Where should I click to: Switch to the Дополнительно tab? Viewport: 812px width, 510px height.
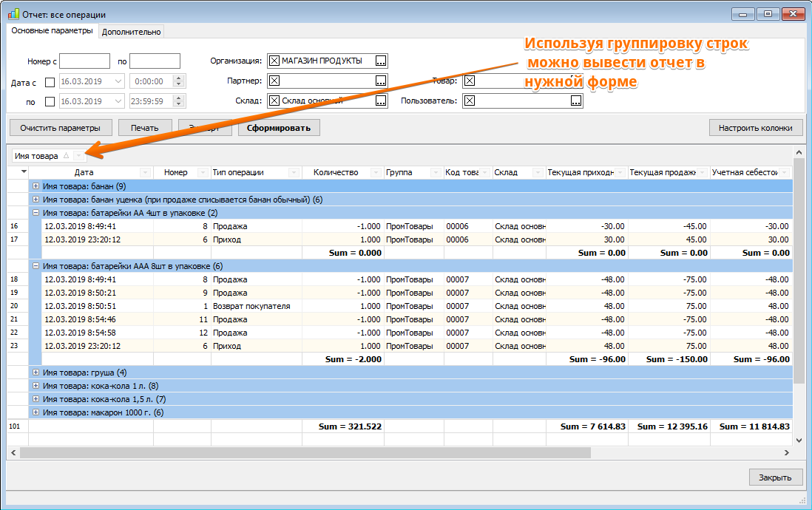[131, 32]
